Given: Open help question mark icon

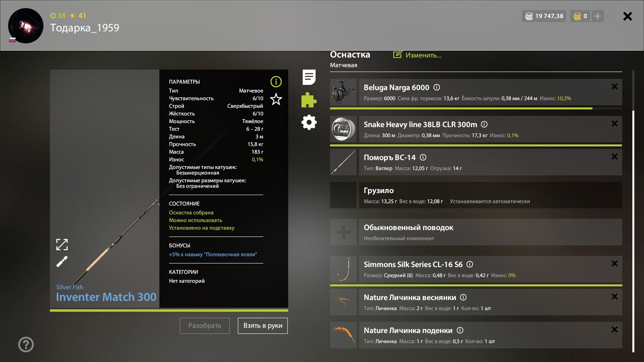Looking at the screenshot, I should pyautogui.click(x=26, y=344).
